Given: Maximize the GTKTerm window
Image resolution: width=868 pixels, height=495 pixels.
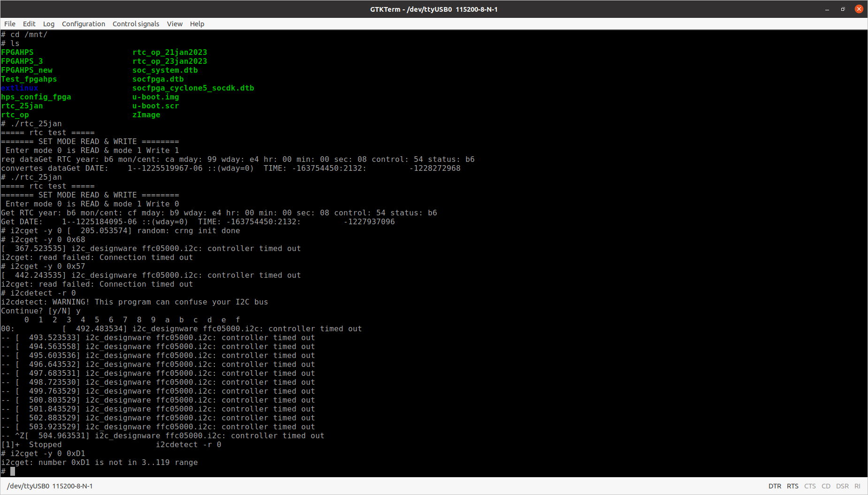Looking at the screenshot, I should 843,9.
